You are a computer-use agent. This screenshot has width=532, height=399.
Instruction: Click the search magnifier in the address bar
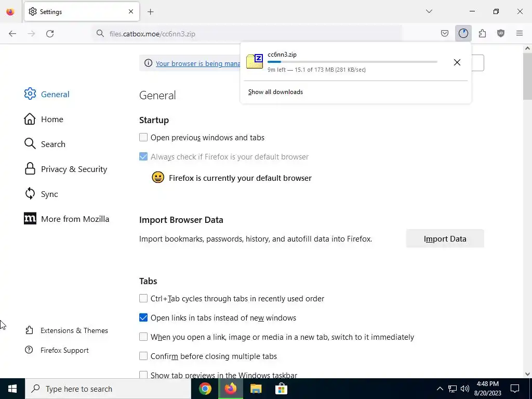pyautogui.click(x=100, y=34)
